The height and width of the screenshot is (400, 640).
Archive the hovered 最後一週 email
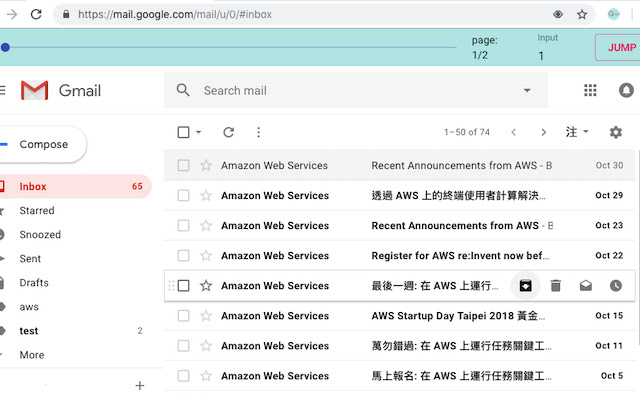coord(526,285)
